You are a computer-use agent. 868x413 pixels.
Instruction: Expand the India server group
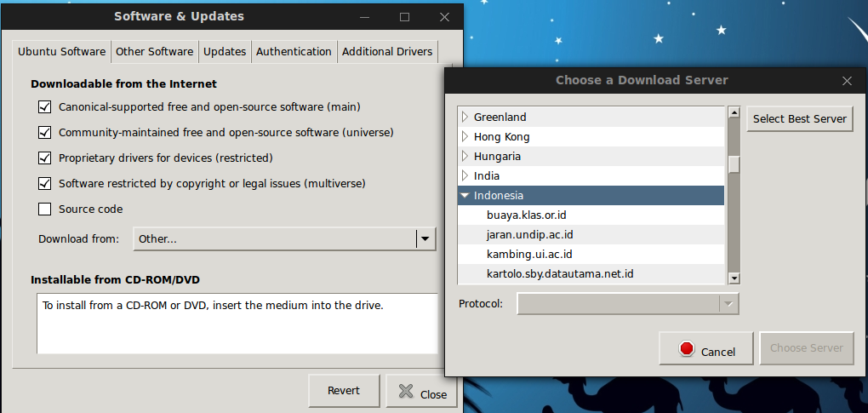tap(465, 176)
